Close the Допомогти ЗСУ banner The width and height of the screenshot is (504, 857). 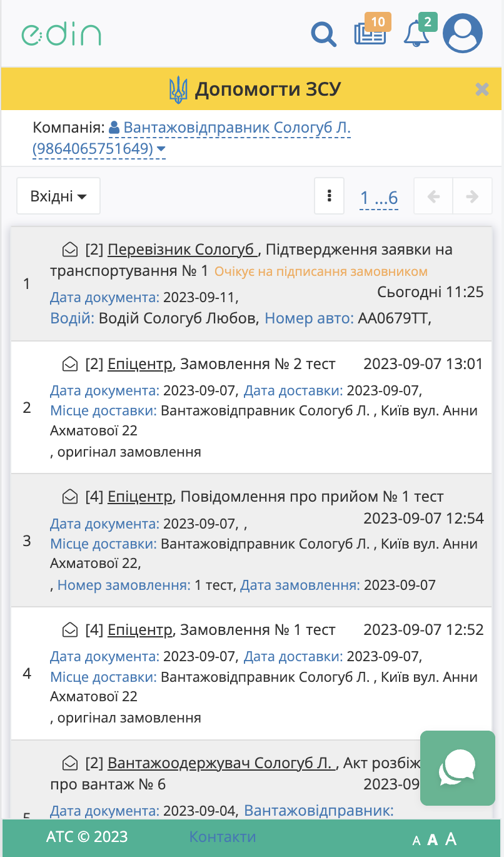481,89
